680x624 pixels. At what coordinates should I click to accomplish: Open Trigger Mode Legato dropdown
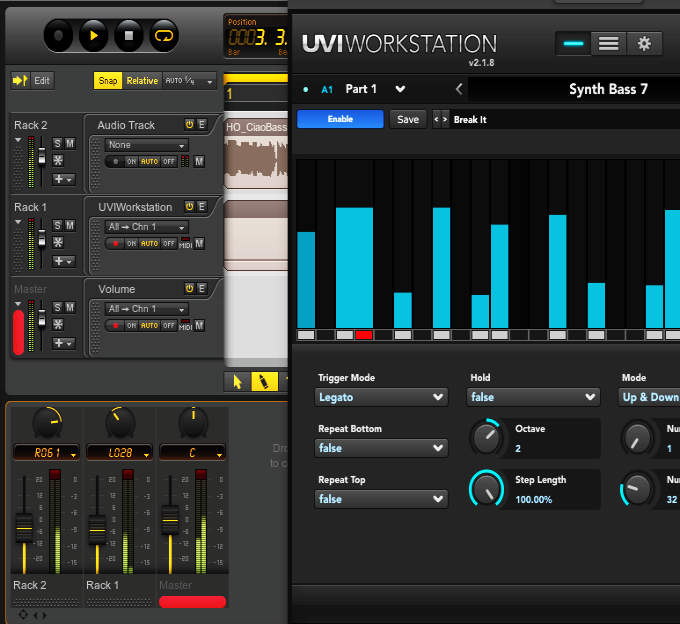381,397
